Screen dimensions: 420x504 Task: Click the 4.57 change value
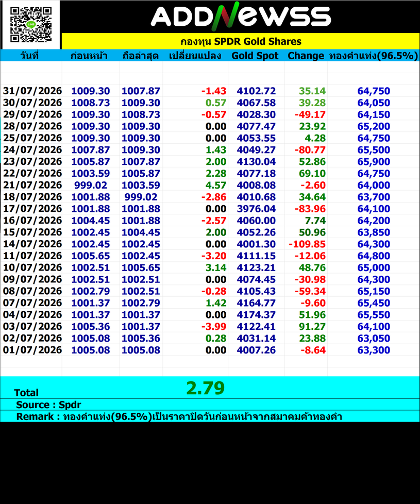coord(216,185)
